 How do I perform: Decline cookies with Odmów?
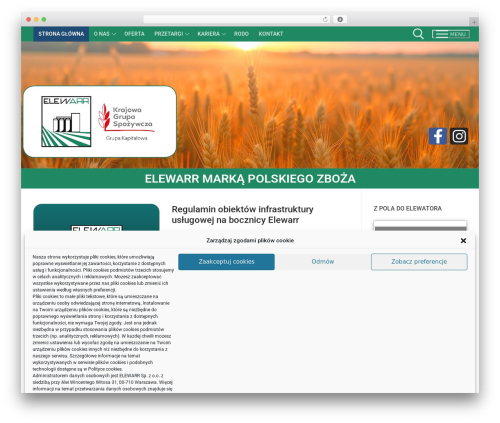point(323,262)
